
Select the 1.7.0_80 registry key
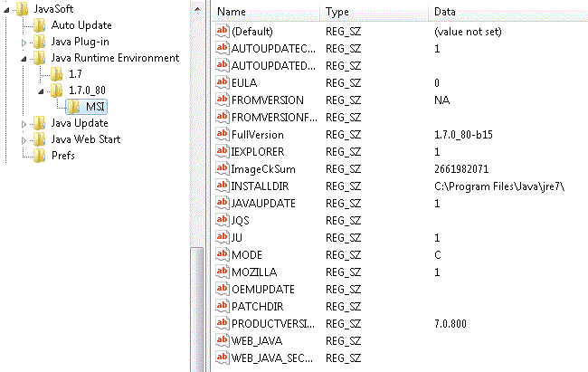click(87, 91)
